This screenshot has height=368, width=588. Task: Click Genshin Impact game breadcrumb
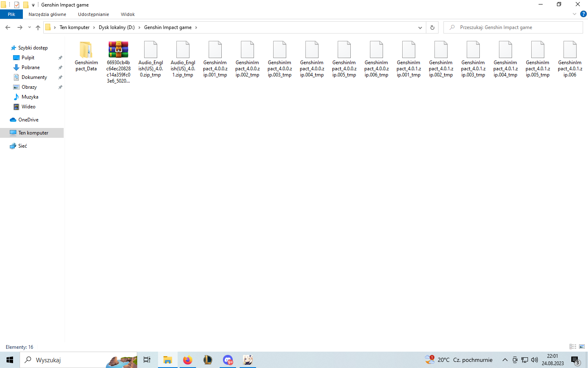pos(168,27)
